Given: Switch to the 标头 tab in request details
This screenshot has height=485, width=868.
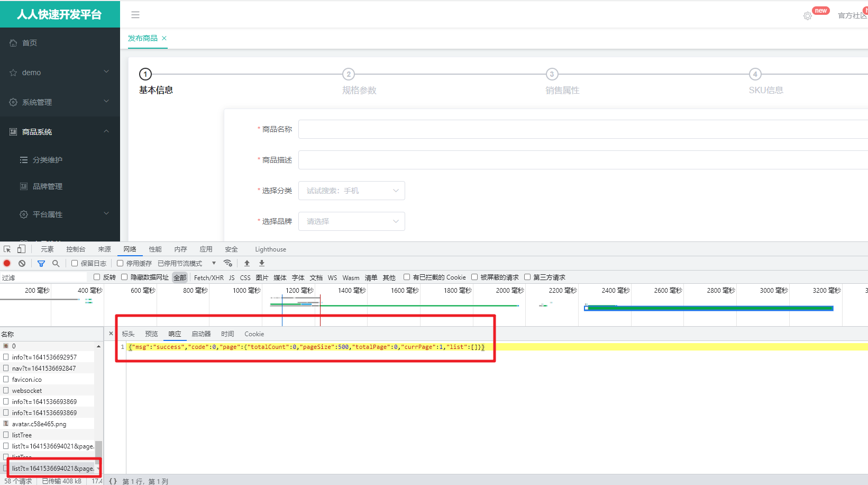Looking at the screenshot, I should pyautogui.click(x=128, y=334).
